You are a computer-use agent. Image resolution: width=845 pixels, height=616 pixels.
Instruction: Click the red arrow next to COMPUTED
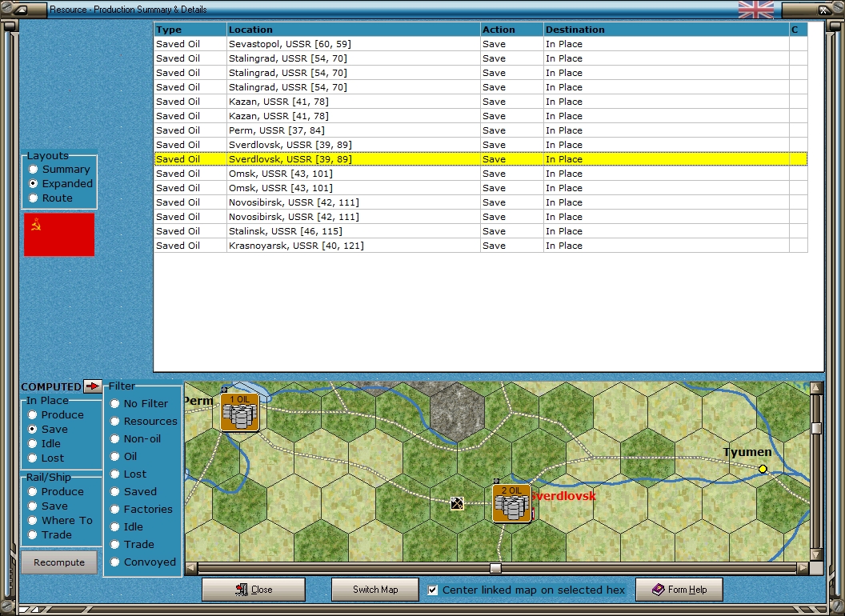tap(93, 386)
